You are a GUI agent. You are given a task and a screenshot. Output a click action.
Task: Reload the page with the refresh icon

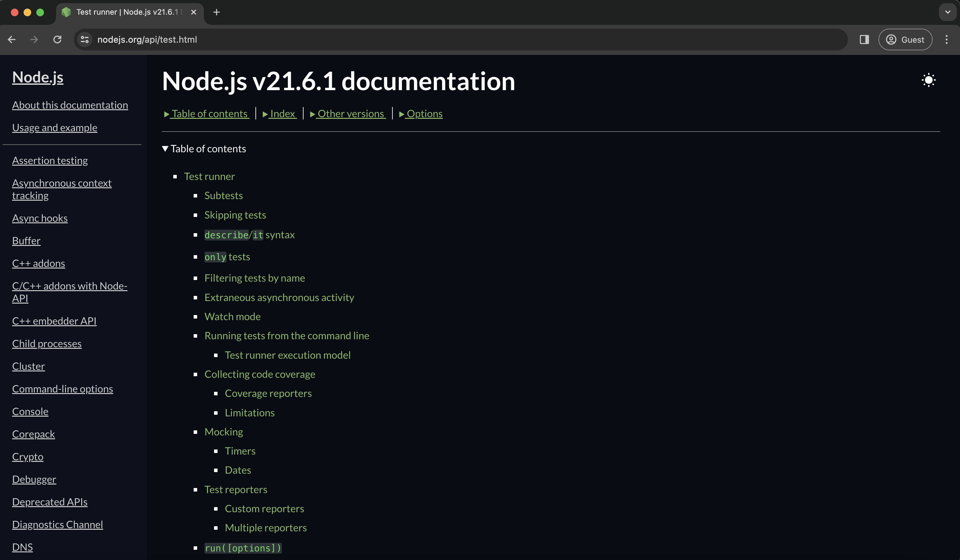(x=57, y=39)
